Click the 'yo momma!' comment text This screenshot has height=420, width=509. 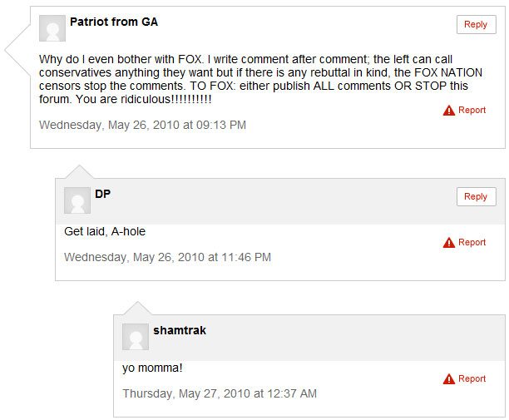[152, 368]
